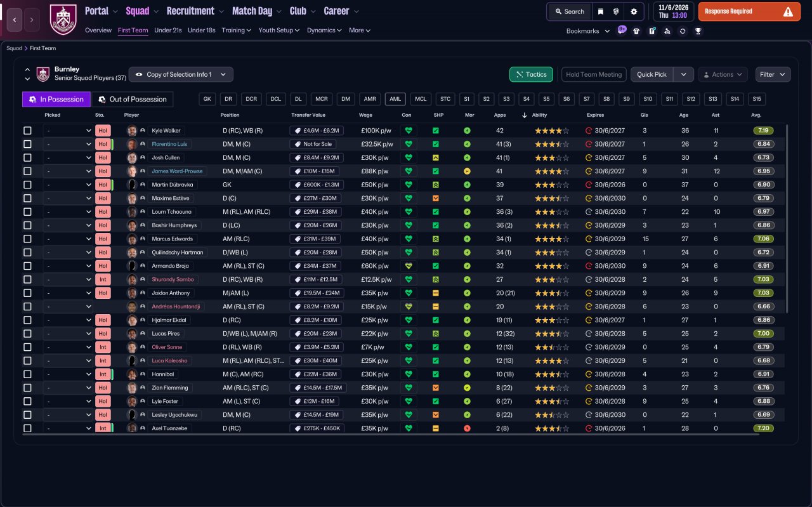Open the Picked dropdown for Bashir Humphreys
The height and width of the screenshot is (507, 812).
(68, 225)
